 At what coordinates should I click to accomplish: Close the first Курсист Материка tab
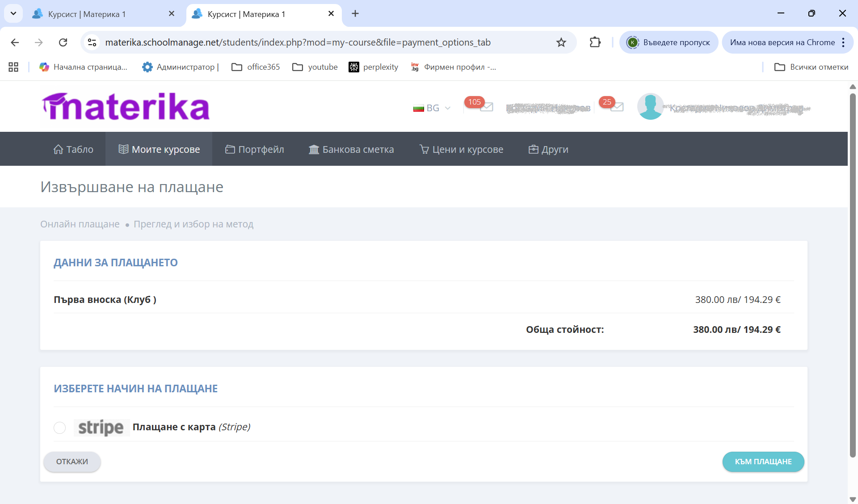tap(172, 14)
